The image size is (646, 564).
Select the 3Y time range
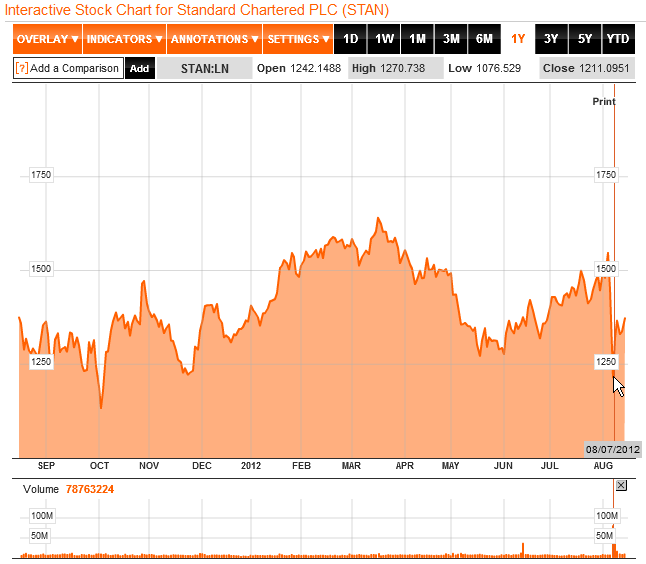(551, 39)
